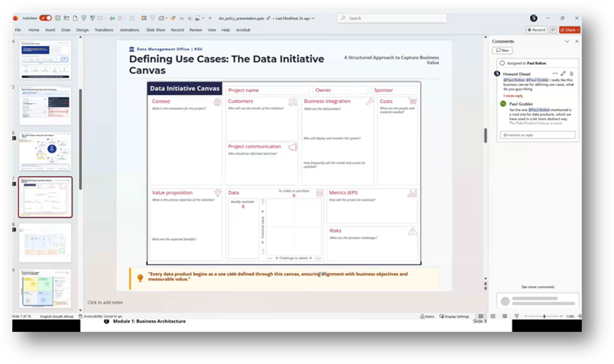The image size is (614, 364).
Task: Click the '@mention or reply' field
Action: click(x=538, y=135)
